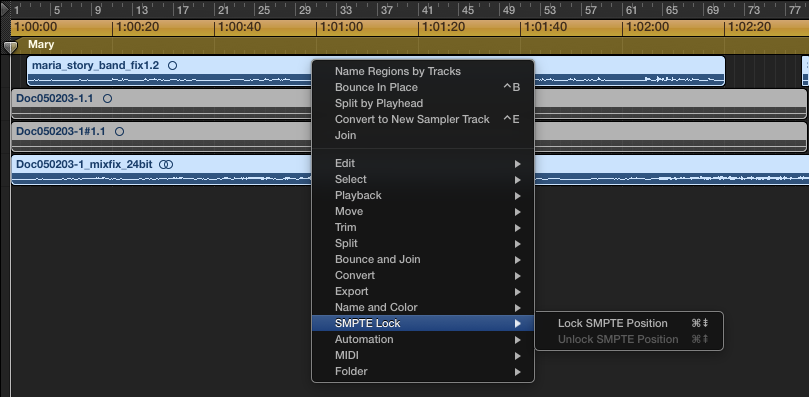Choose Split by Playhead
This screenshot has width=809, height=397.
point(423,103)
